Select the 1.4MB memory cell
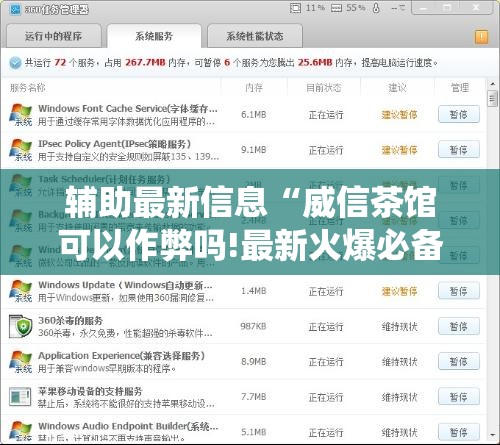This screenshot has width=500, height=445. coord(254,291)
